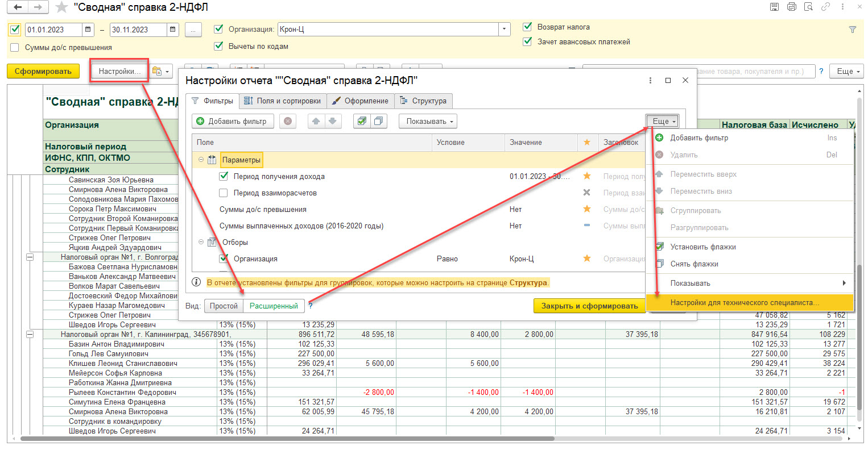Collapse Налоговый орган №1 Волгоград group
Screen dimensions: 868x450
click(30, 257)
